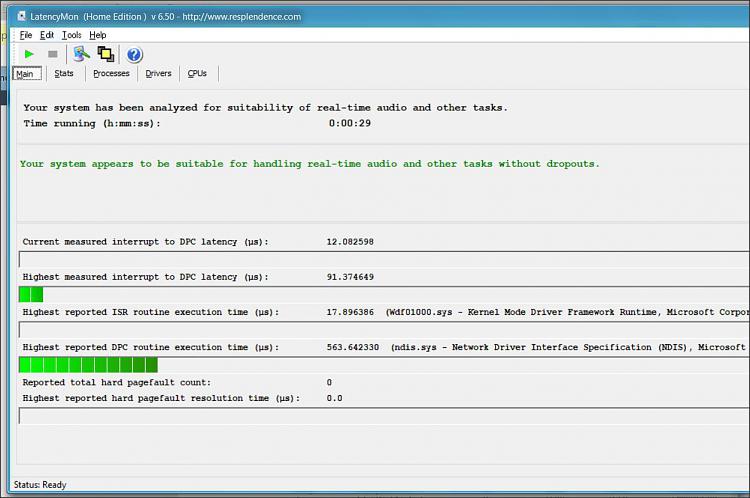Click the highest ISR routine execution time bar
Screen dimensions: 750x498
[x=384, y=330]
